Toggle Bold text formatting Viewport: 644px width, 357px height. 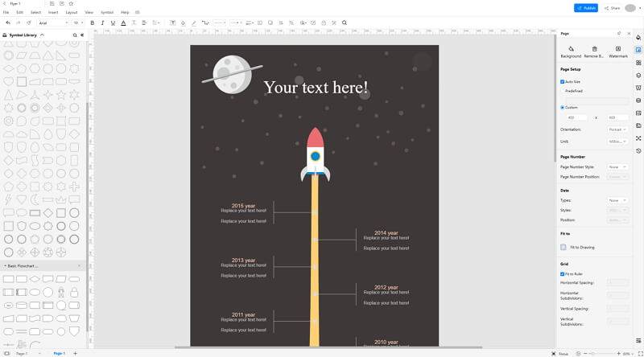pos(92,23)
